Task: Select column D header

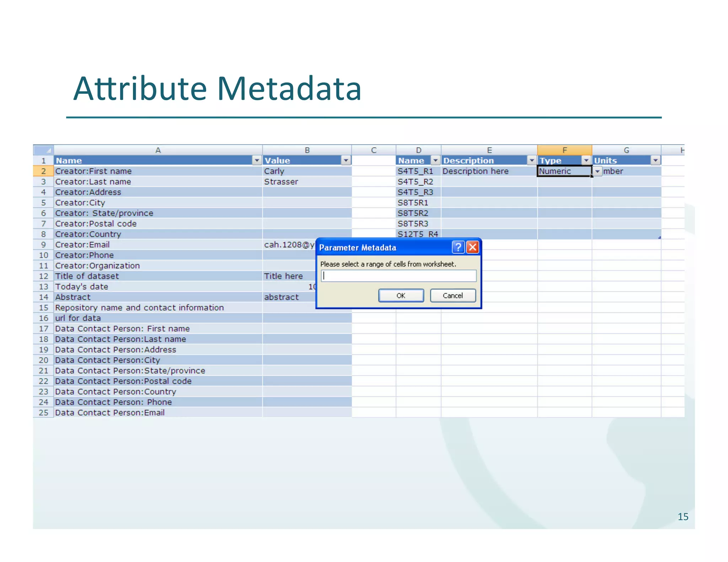Action: coord(418,150)
